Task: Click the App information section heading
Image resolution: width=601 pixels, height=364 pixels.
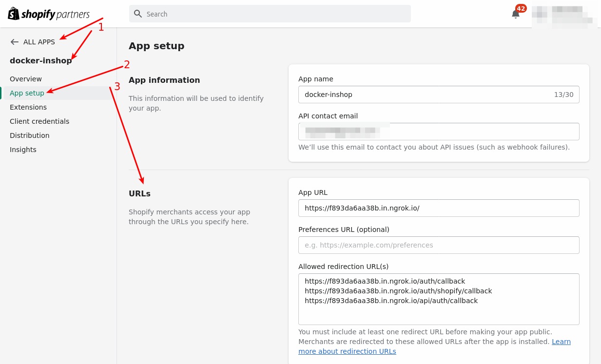Action: [164, 80]
